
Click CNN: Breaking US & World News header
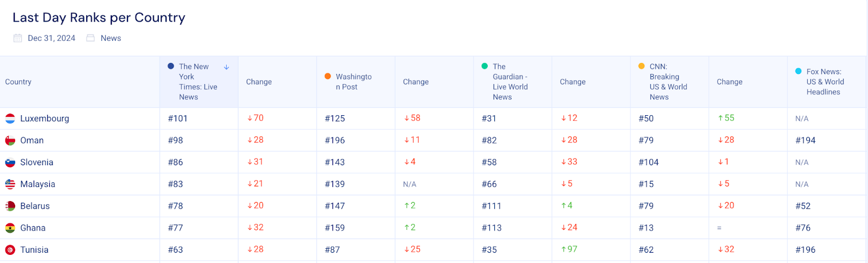click(x=668, y=82)
